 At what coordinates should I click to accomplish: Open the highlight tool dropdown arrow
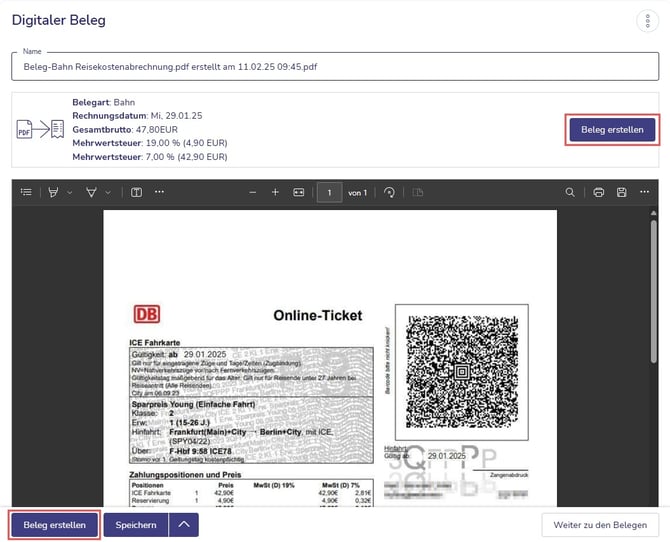68,192
